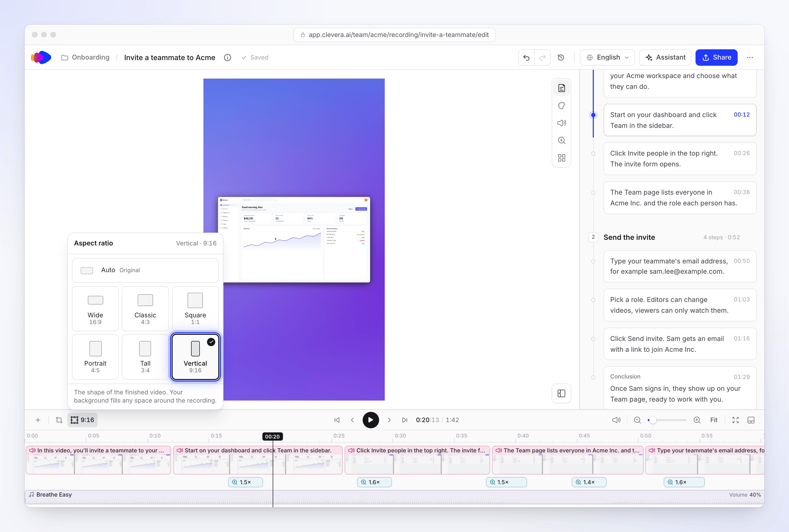Open the script panel document icon
Viewport: 789px width, 532px height.
[x=561, y=88]
